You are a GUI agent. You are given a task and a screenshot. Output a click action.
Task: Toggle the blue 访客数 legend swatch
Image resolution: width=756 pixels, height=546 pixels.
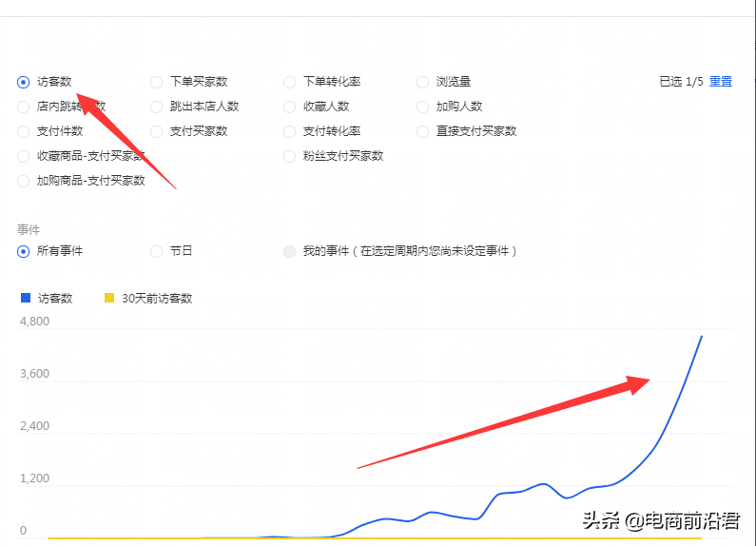pos(26,298)
